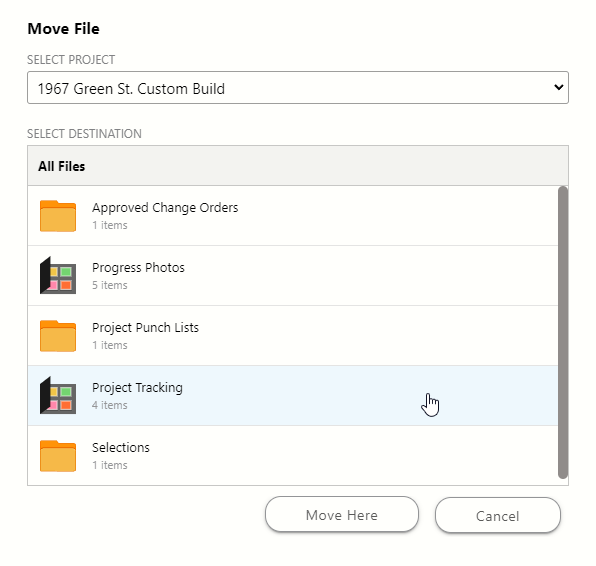Cancel the Move File dialog
This screenshot has width=596, height=566.
(x=498, y=515)
